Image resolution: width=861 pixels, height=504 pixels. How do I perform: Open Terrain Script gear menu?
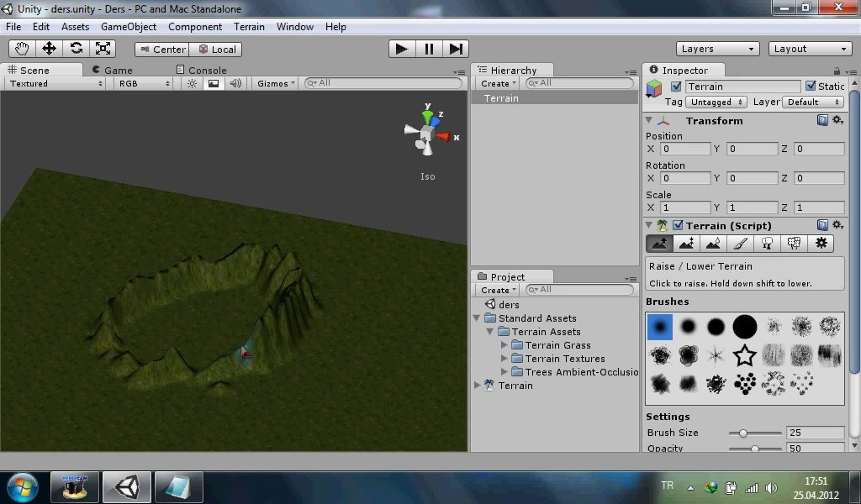(837, 225)
